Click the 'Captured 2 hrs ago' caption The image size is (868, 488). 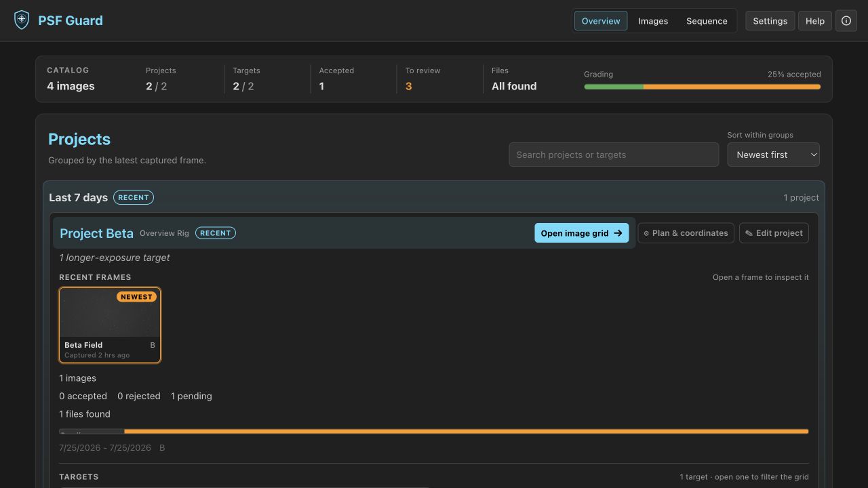(x=97, y=355)
